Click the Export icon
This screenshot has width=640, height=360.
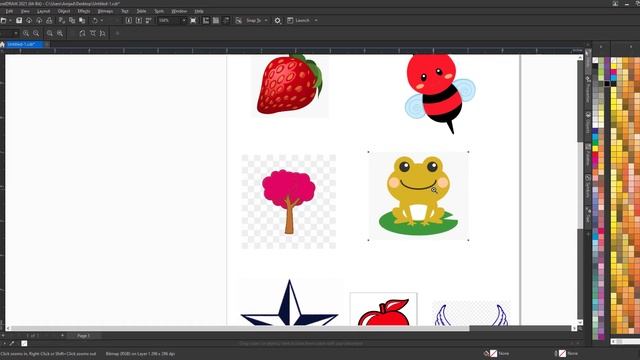(x=139, y=20)
